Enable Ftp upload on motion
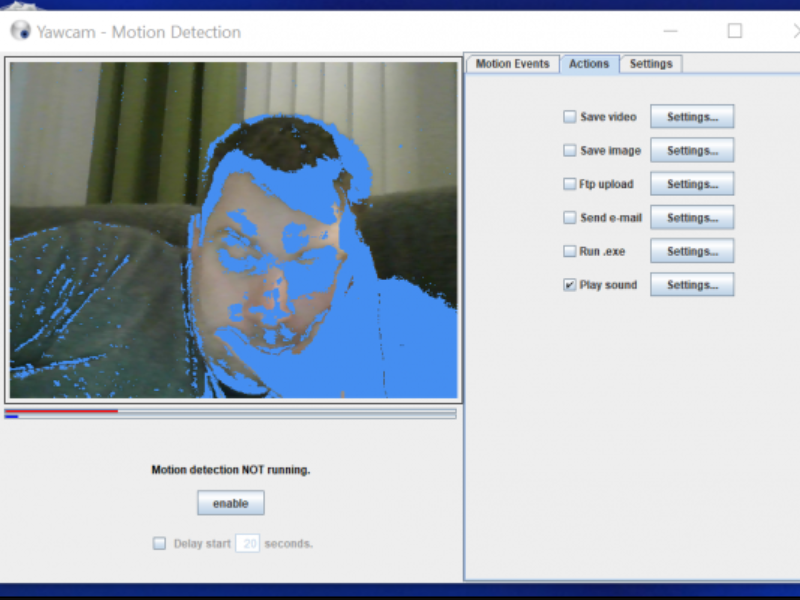The width and height of the screenshot is (800, 600). (569, 184)
